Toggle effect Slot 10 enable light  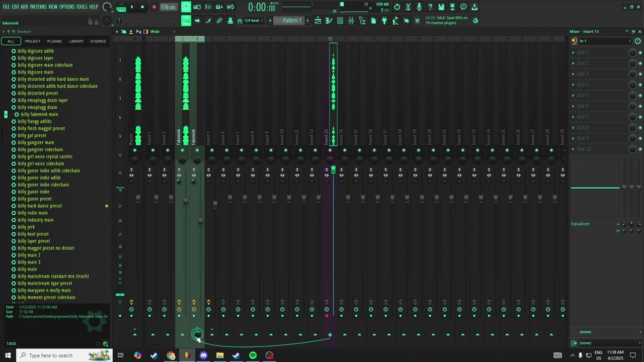click(640, 149)
